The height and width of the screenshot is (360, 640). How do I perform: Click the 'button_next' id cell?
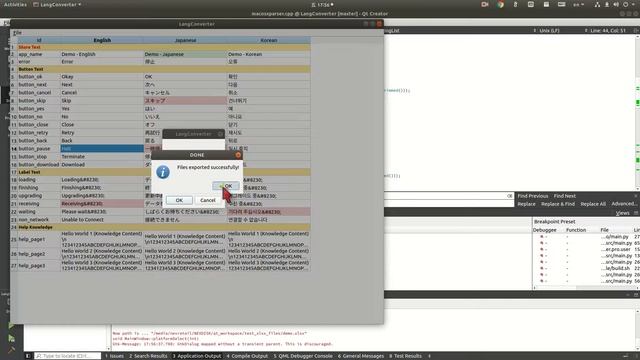click(x=39, y=84)
